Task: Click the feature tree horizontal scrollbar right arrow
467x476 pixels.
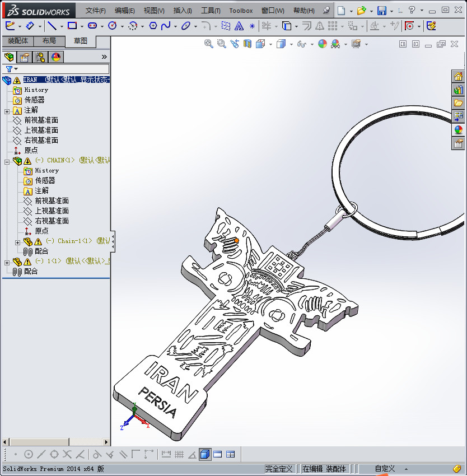Action: (x=106, y=442)
